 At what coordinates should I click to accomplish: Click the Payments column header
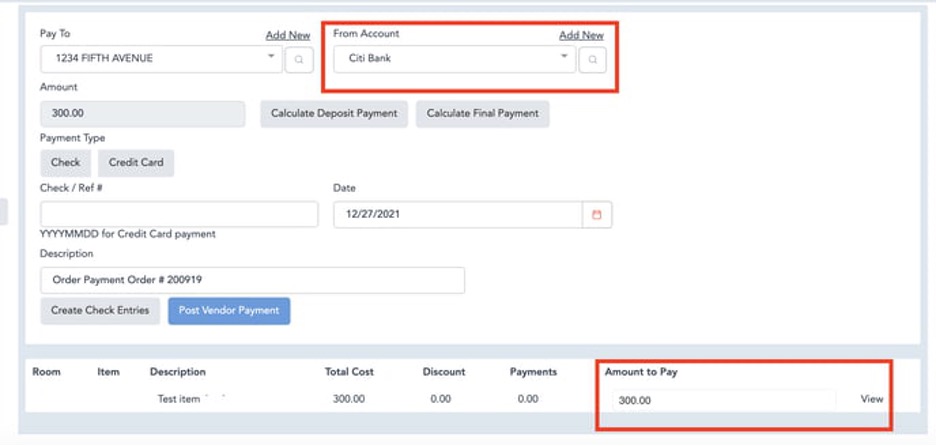pyautogui.click(x=533, y=372)
